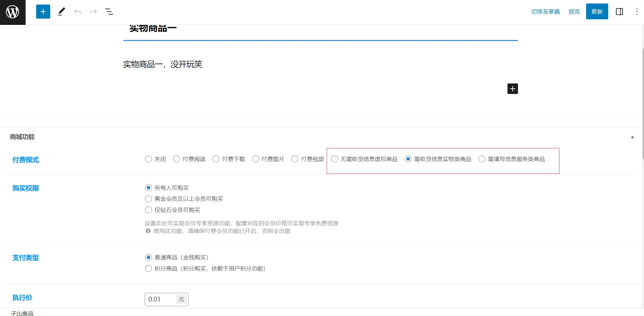Redo the last change
644x316 pixels.
click(93, 12)
